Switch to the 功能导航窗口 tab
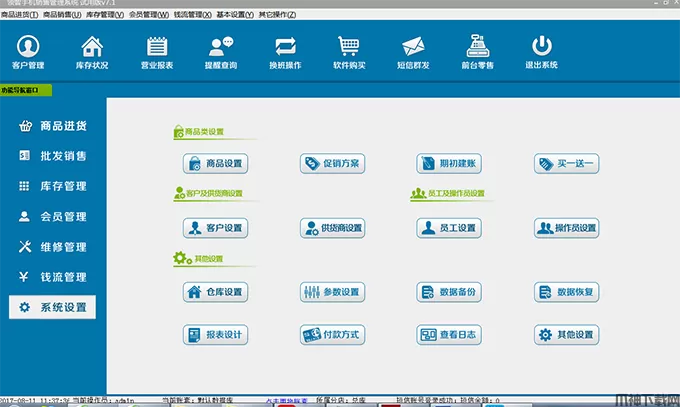680x407 pixels. 26,90
